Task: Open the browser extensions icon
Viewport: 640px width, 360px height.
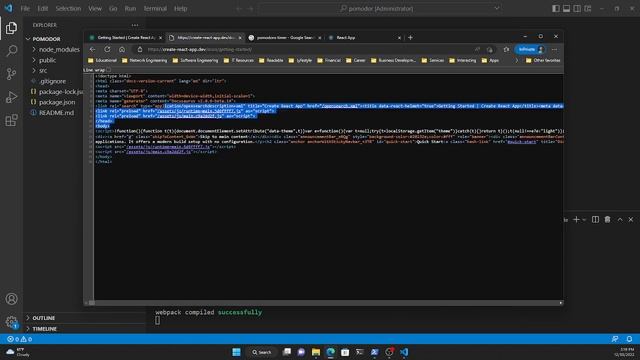Action: pos(506,49)
